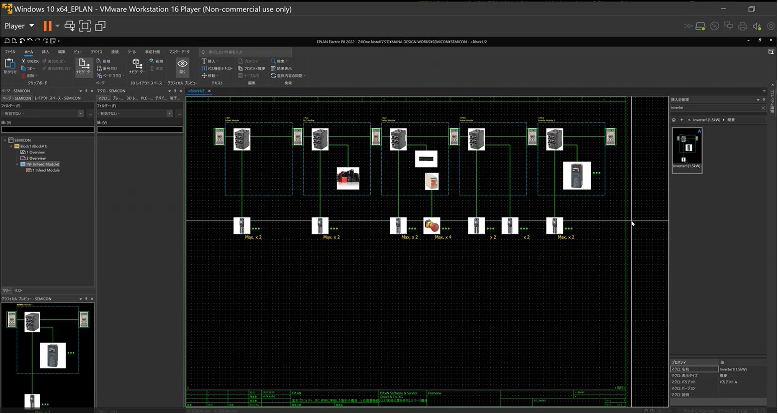Switch VMware to Unity mode icon
778x414 pixels.
pyautogui.click(x=101, y=25)
